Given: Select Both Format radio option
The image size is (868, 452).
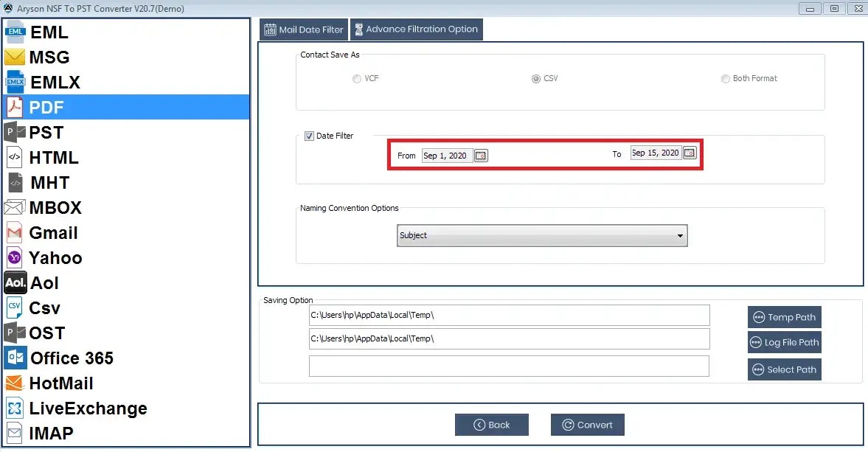Looking at the screenshot, I should 725,79.
